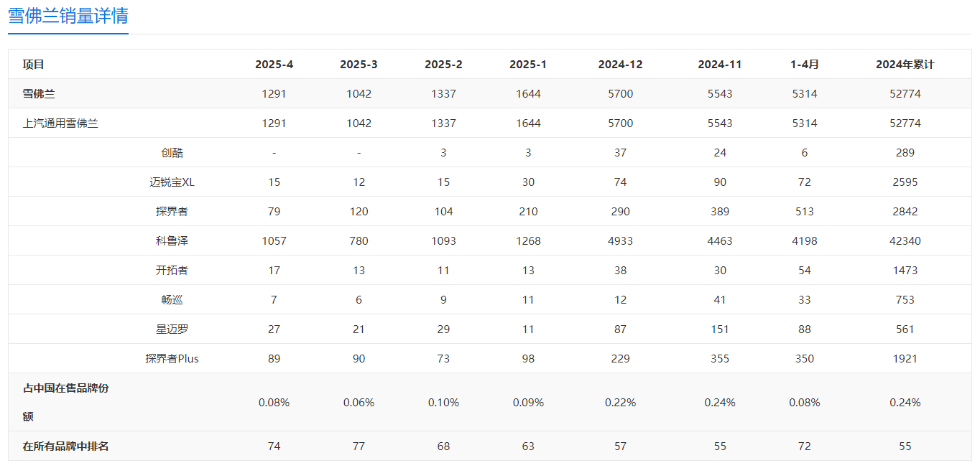
Task: Select 科鲁泽 2025-4 value 1057
Action: tap(274, 241)
